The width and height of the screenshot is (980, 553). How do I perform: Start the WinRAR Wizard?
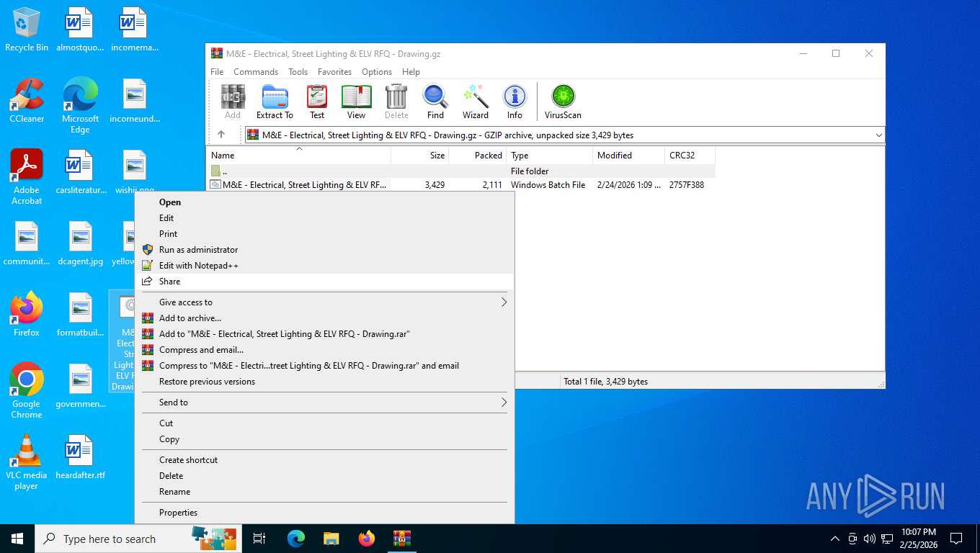(476, 102)
